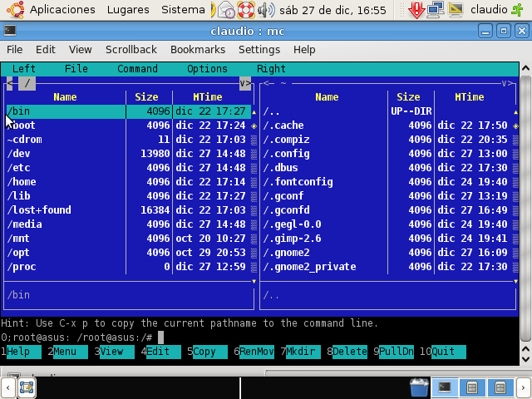The height and width of the screenshot is (399, 532).
Task: Open the Left menu in mc
Action: 24,69
